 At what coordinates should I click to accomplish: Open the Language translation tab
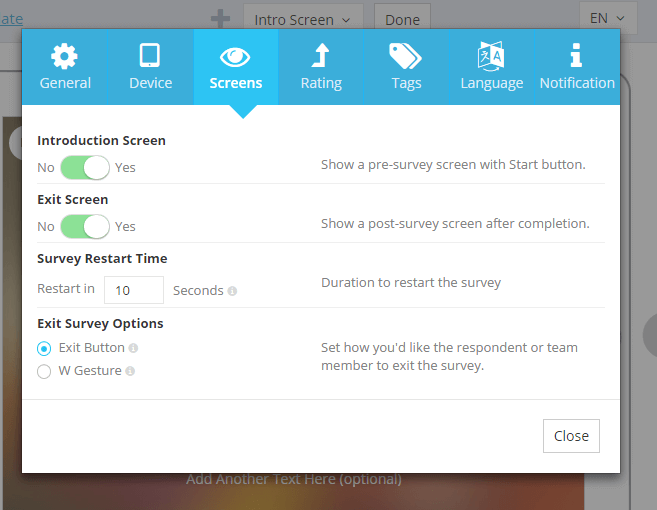point(492,67)
